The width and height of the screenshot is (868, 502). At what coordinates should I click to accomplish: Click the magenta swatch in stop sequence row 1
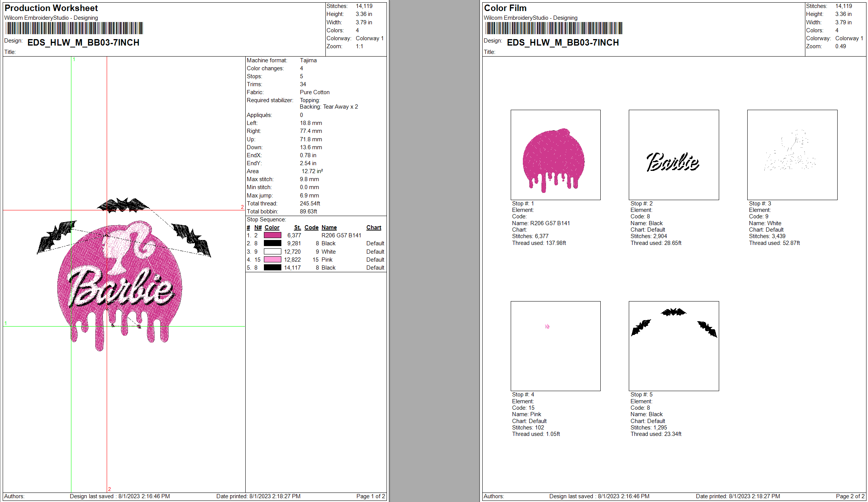(x=272, y=235)
